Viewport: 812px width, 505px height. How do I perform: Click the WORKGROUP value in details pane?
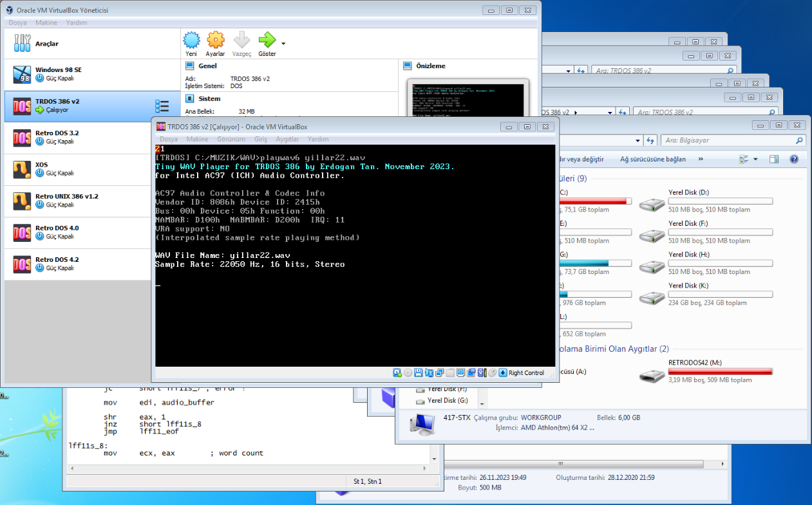click(x=542, y=418)
